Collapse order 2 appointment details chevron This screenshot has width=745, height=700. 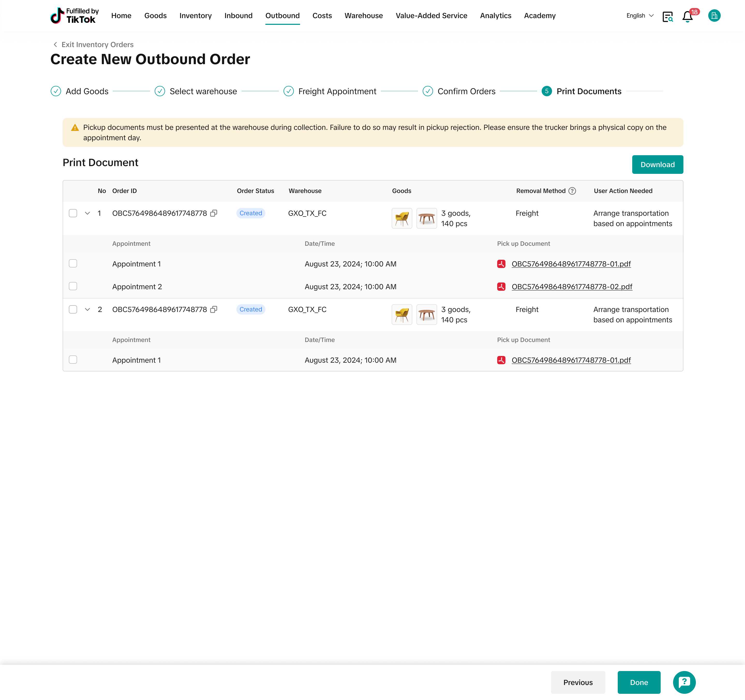(x=87, y=310)
